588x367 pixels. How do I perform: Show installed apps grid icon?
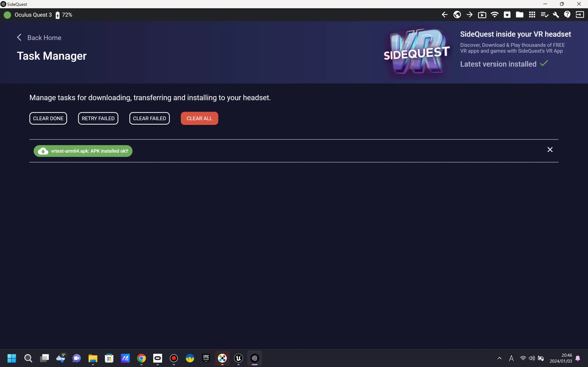coord(532,15)
